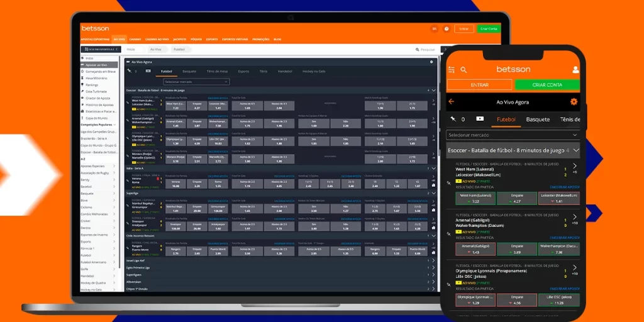Bet on Lille OSC at 11.28 on the phone
644x322 pixels.
tap(558, 300)
